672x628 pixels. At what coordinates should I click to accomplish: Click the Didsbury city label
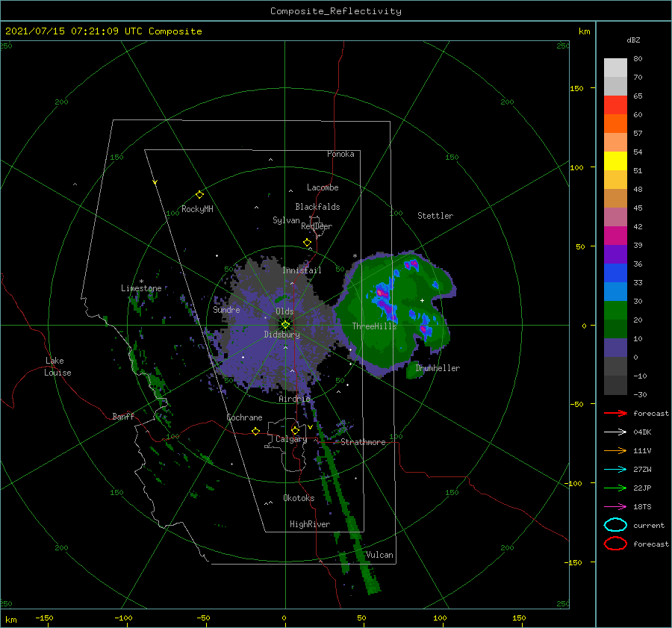[281, 335]
